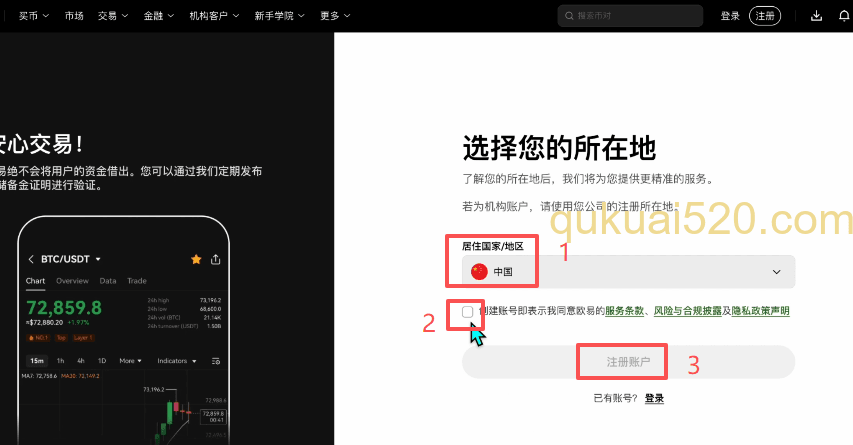
Task: Open the 新手学院 menu
Action: (x=279, y=16)
